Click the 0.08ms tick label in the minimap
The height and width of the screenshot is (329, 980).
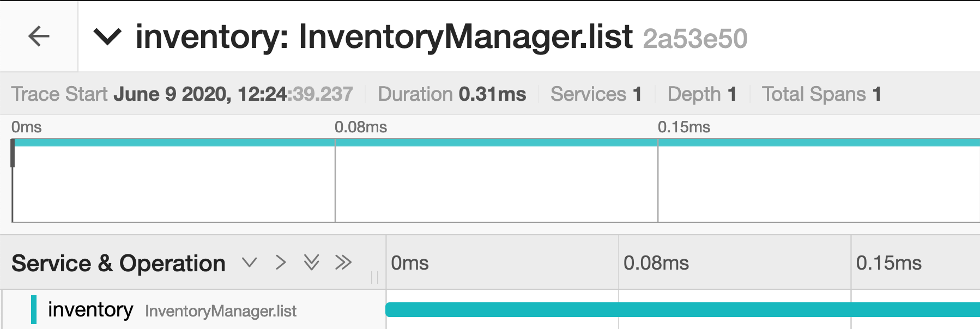pos(361,127)
